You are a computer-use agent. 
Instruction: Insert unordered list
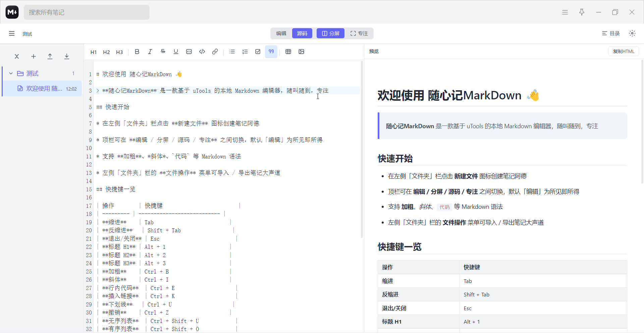pos(232,52)
